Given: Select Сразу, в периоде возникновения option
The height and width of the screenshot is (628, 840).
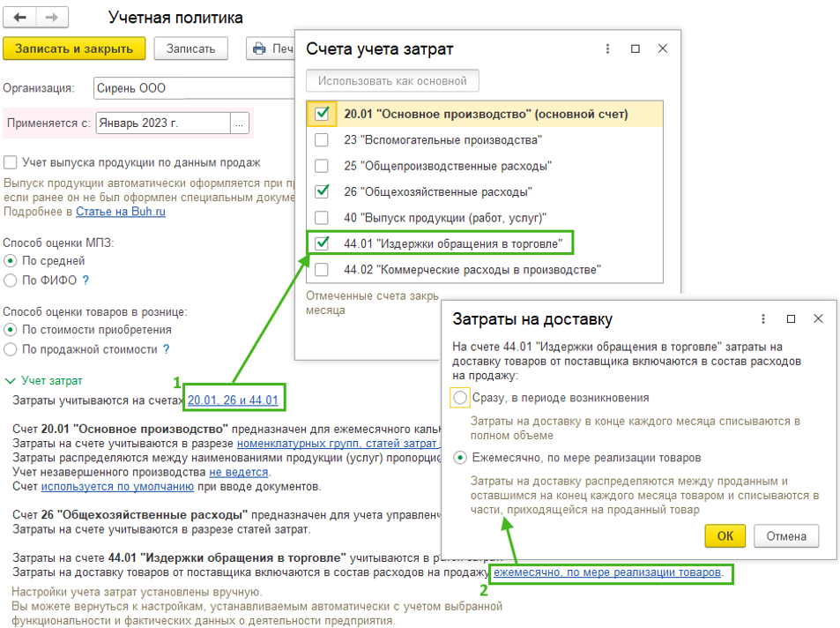Looking at the screenshot, I should (459, 398).
